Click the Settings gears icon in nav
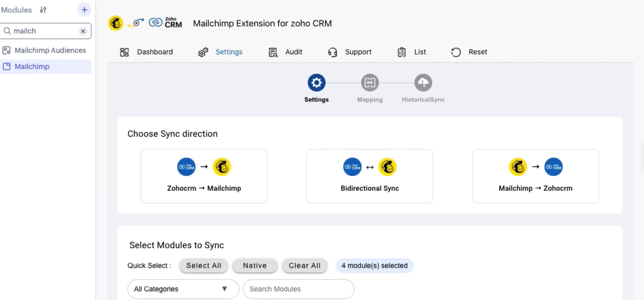Image resolution: width=644 pixels, height=300 pixels. [x=203, y=52]
